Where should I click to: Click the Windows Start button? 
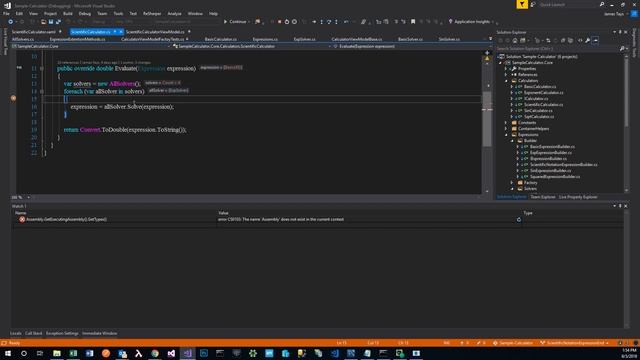(8, 353)
